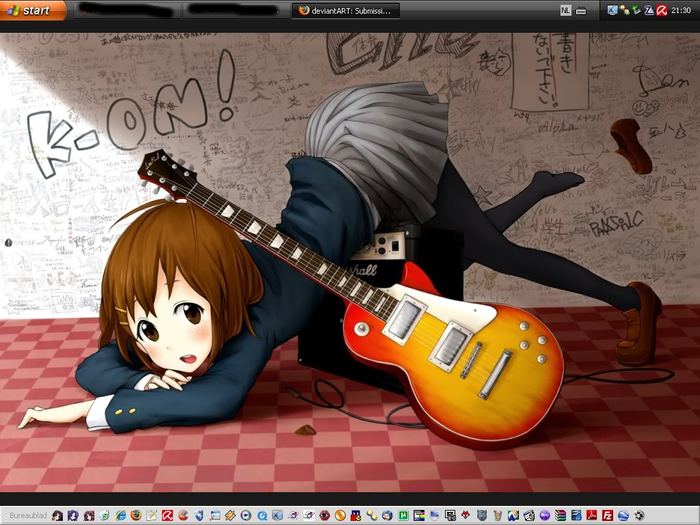Open the red diamond pattern icon shortcut
700x525 pixels.
[x=466, y=515]
